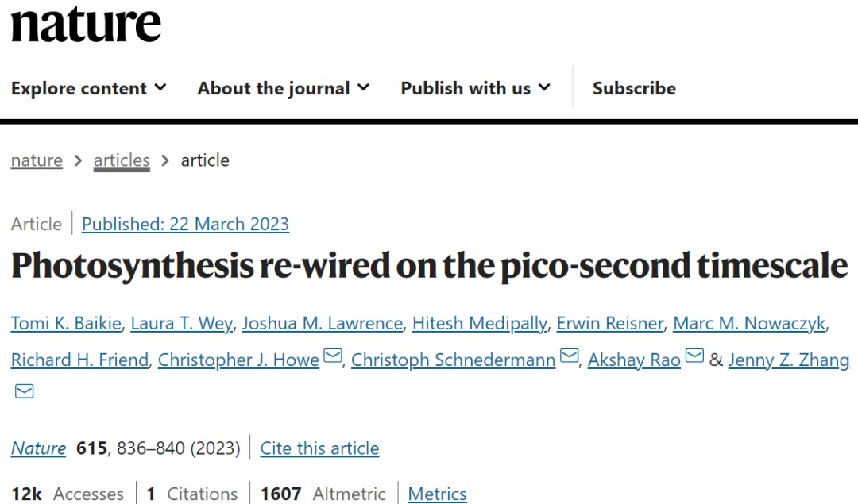Navigate to articles breadcrumb
Viewport: 858px width, 504px height.
coord(122,160)
